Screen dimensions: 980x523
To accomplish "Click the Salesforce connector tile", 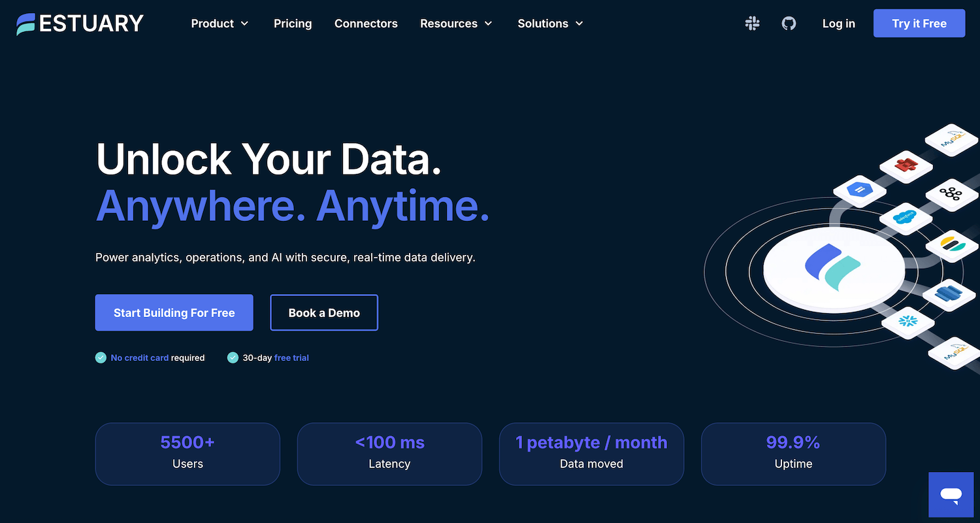I will (x=905, y=218).
